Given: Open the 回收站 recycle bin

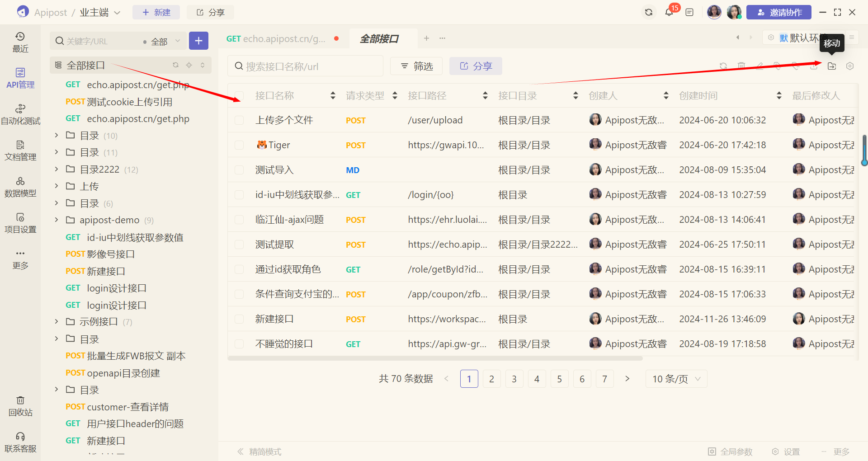Looking at the screenshot, I should click(20, 406).
